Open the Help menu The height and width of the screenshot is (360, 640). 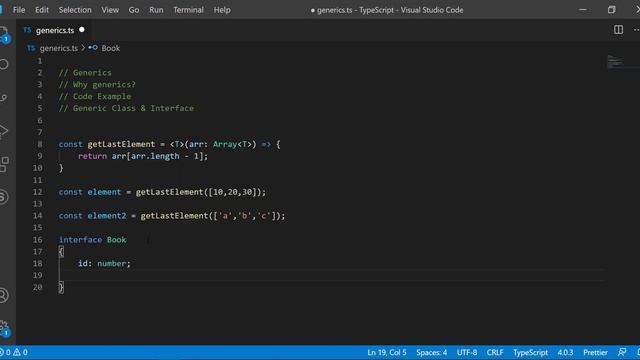pyautogui.click(x=222, y=10)
